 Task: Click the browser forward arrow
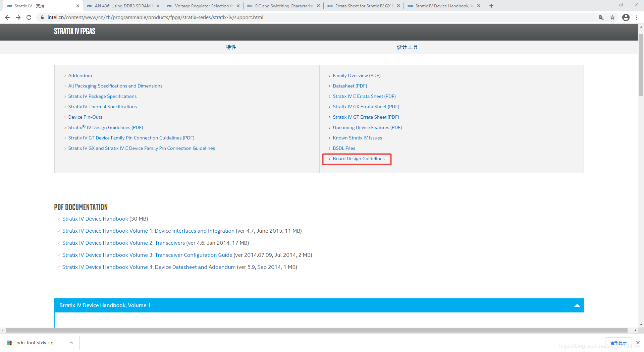tap(18, 17)
